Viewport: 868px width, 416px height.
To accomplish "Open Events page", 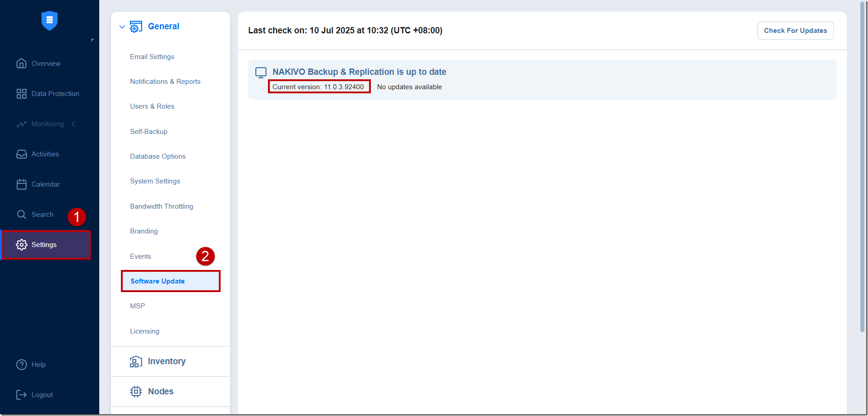I will coord(141,256).
